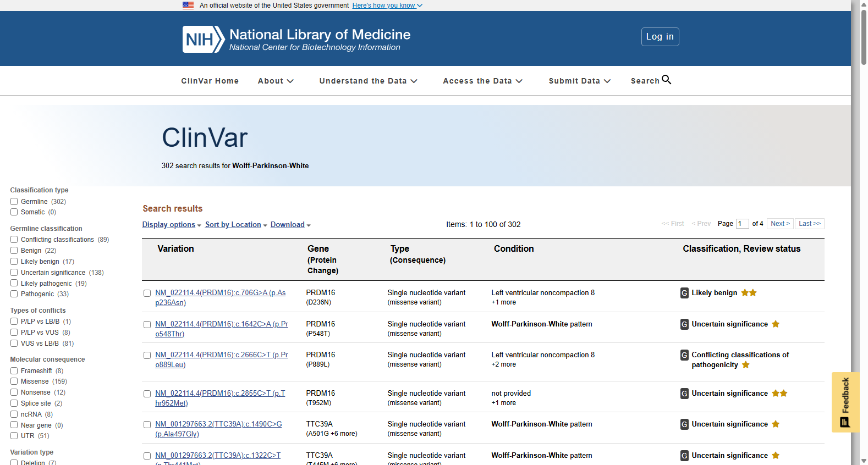
Task: Check the VUS vs LB/B conflict filter
Action: (14, 344)
